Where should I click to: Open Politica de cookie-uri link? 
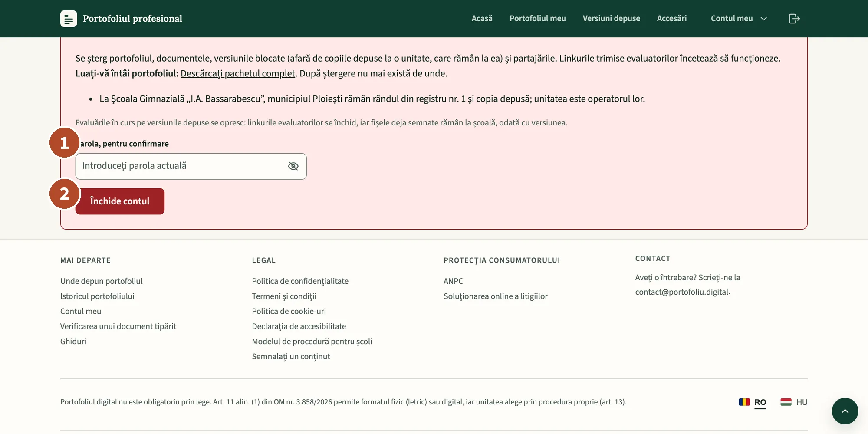[289, 312]
